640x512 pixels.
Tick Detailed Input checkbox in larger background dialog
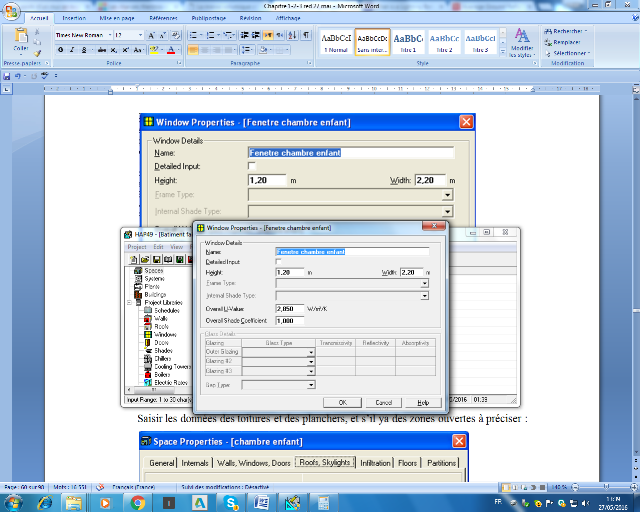252,166
